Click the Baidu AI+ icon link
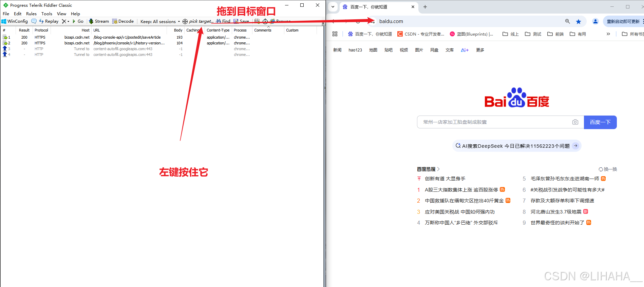 point(465,50)
